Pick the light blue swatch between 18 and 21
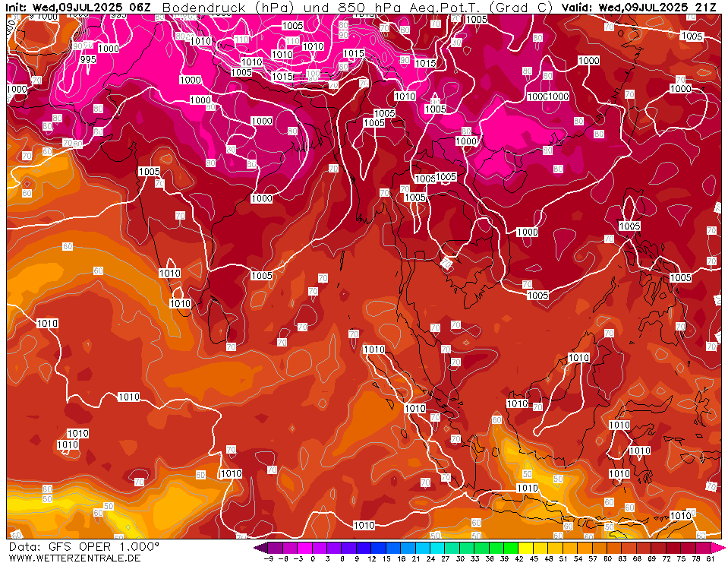The image size is (728, 563). 408,548
